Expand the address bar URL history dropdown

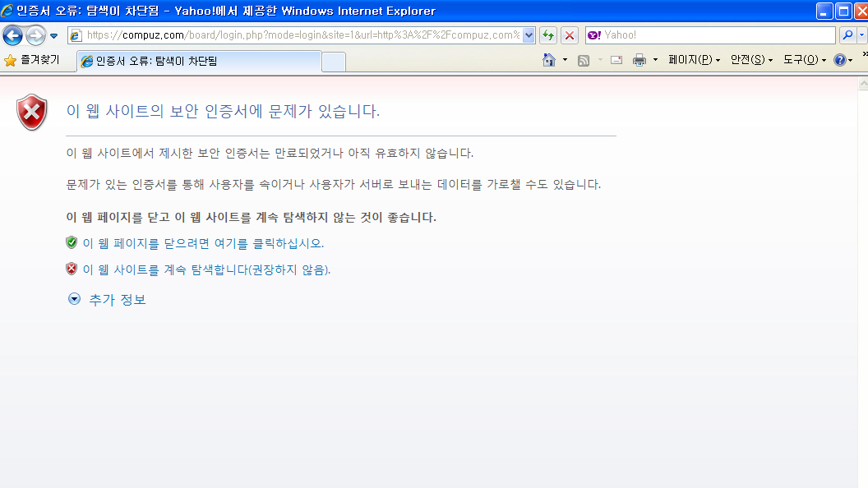(x=529, y=35)
